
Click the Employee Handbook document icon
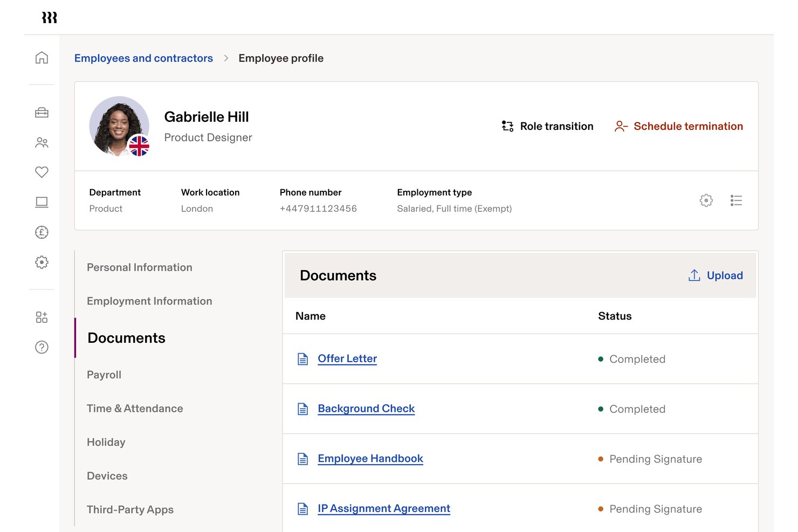(x=303, y=459)
